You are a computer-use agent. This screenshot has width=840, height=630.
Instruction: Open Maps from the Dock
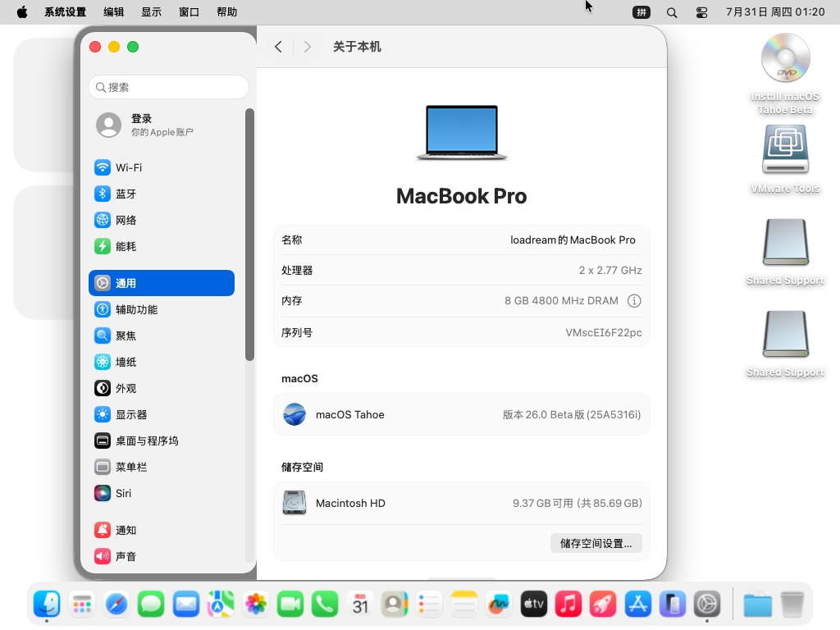click(x=221, y=605)
